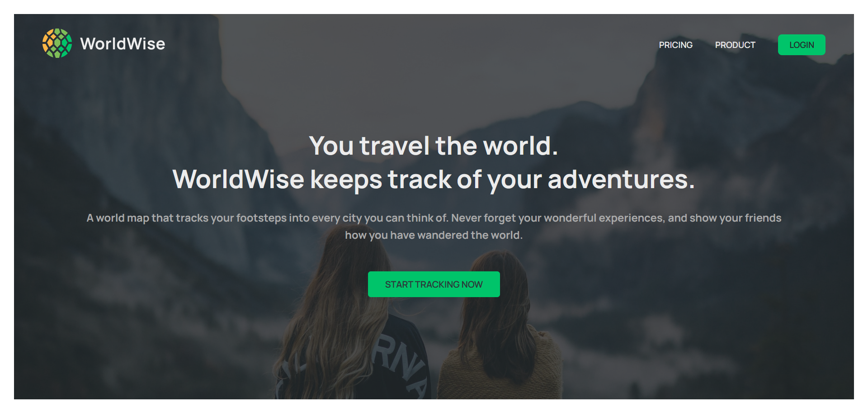Viewport: 868px width, 412px height.
Task: Click the 'how you have wandered the world.' line
Action: [434, 235]
